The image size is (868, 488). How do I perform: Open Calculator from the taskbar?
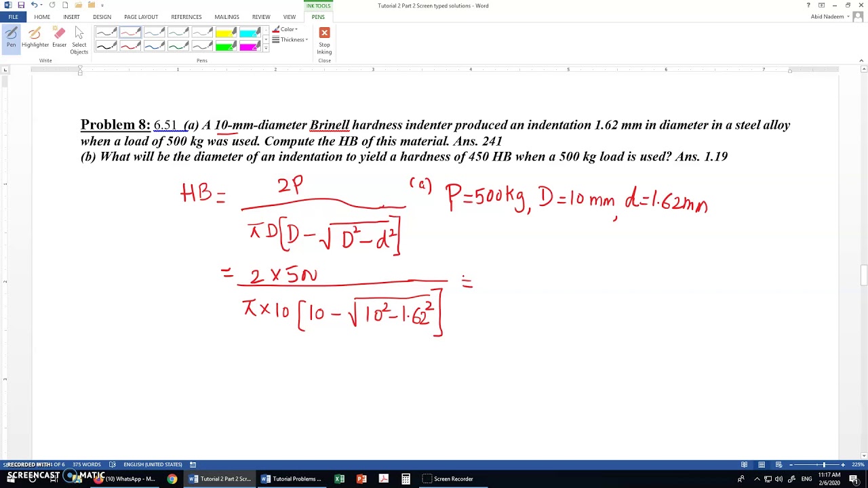[406, 479]
